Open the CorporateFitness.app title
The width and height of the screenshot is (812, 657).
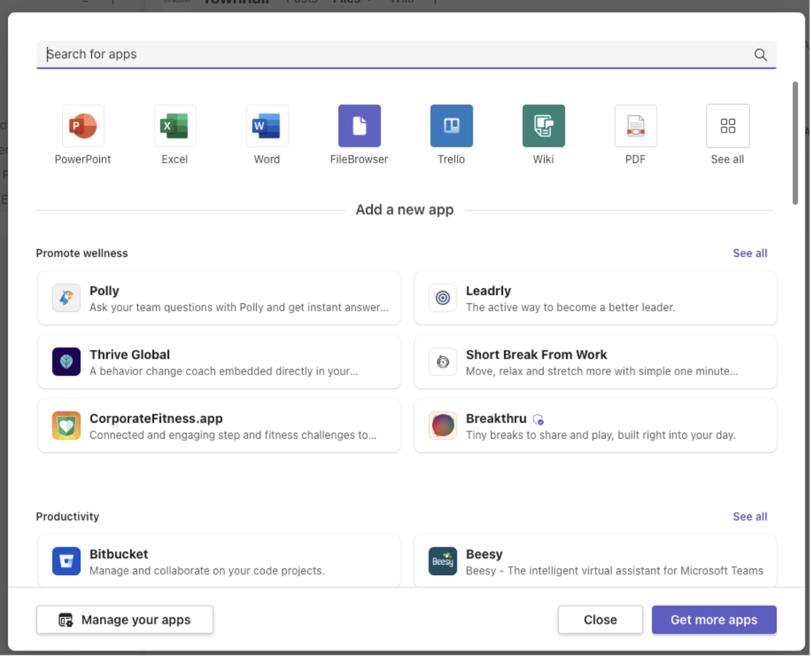point(156,418)
